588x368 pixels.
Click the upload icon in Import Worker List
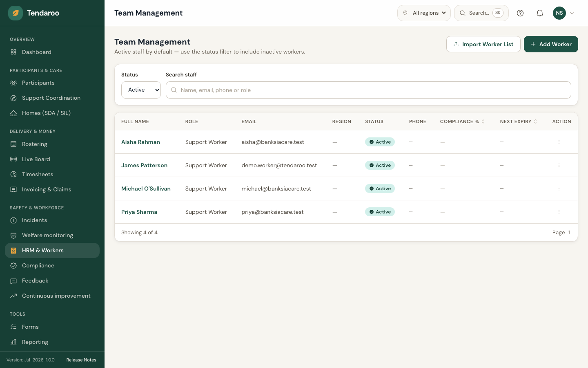click(x=456, y=44)
